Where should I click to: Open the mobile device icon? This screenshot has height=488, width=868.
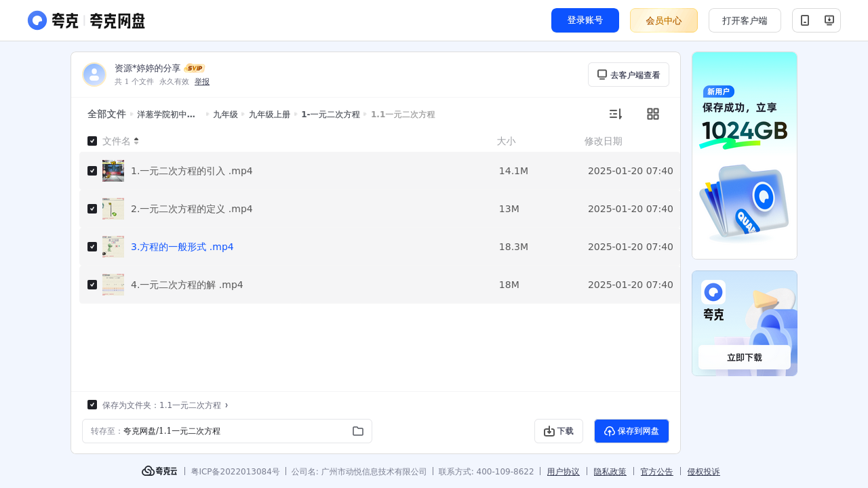pyautogui.click(x=805, y=20)
